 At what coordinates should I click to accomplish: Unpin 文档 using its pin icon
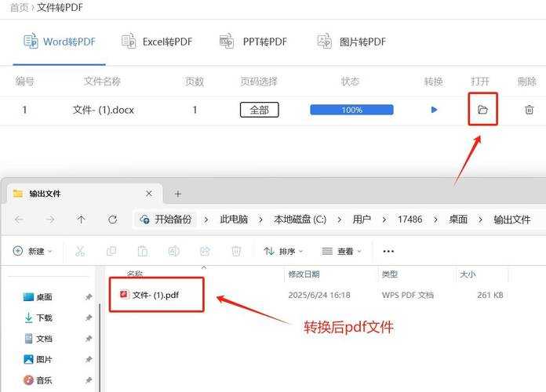tap(89, 339)
